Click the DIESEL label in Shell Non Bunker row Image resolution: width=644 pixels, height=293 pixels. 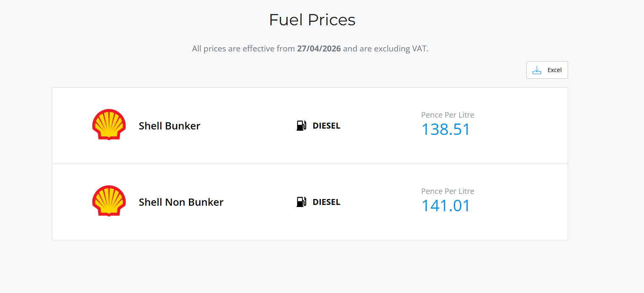pyautogui.click(x=326, y=202)
